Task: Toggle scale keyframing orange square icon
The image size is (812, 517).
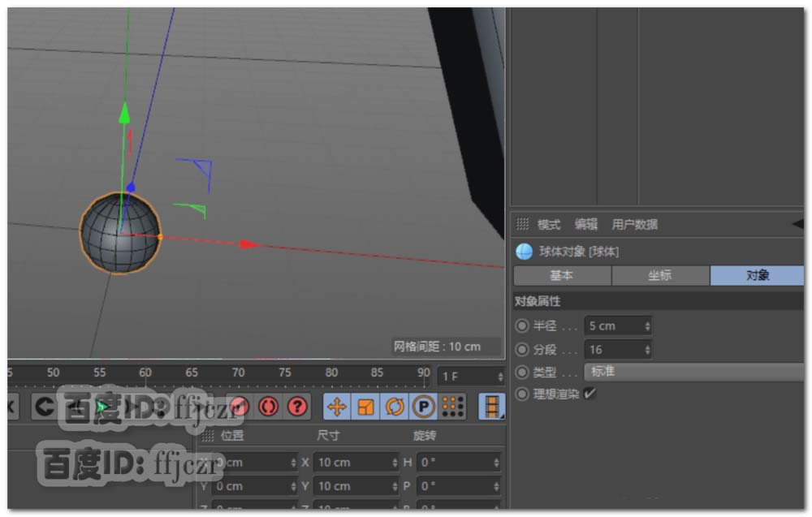Action: pos(365,407)
